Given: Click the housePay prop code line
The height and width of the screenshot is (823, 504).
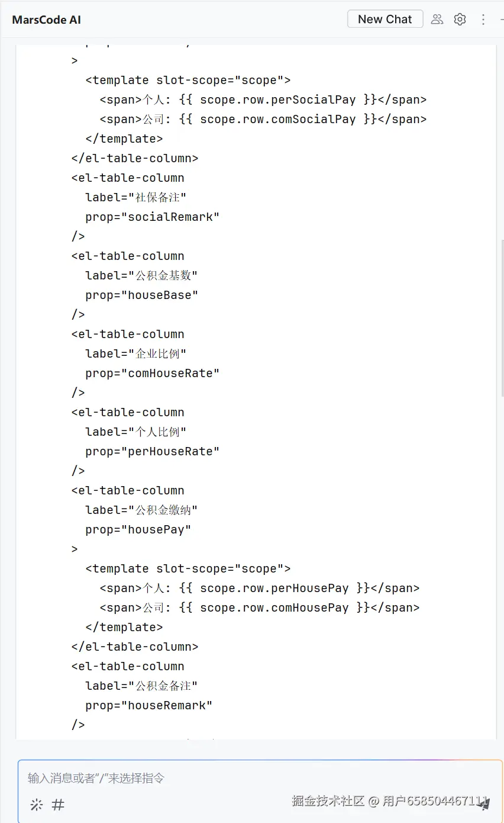Looking at the screenshot, I should [138, 529].
